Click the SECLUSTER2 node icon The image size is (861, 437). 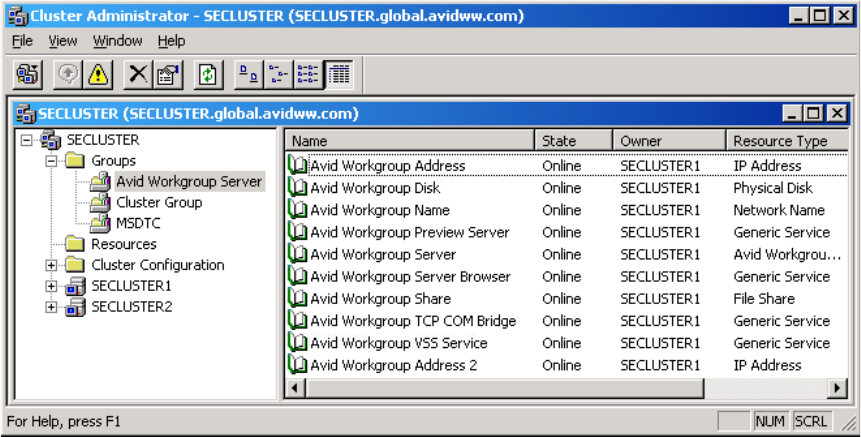point(75,307)
